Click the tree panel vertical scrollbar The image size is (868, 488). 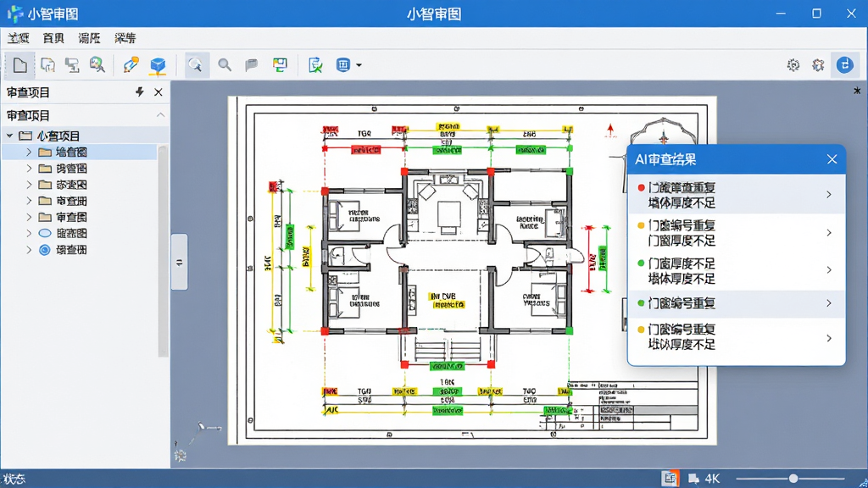(x=163, y=252)
